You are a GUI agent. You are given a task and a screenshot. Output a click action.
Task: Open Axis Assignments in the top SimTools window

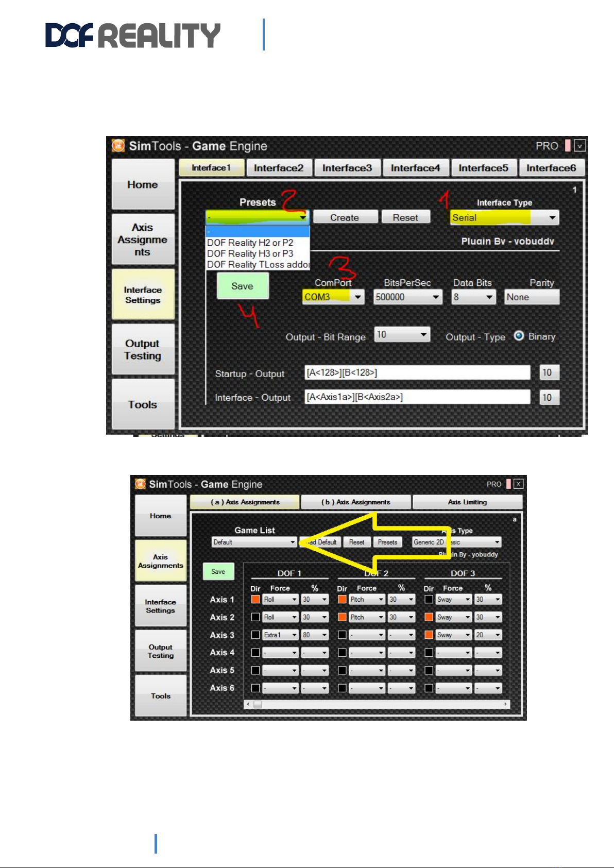click(x=143, y=240)
